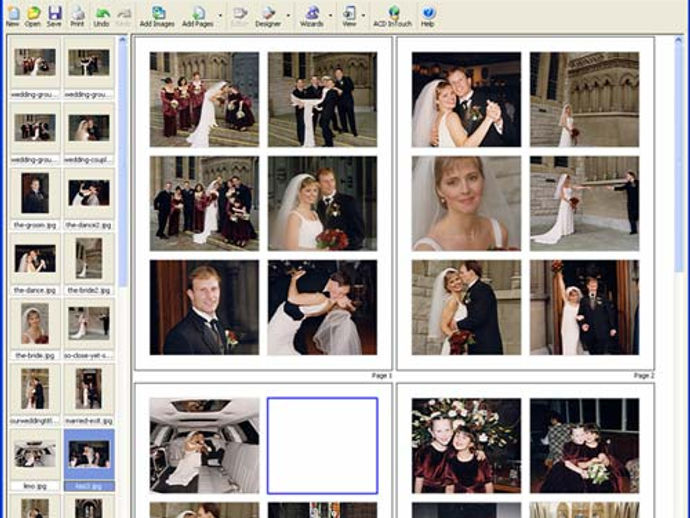Expand the Designer dropdown arrow
This screenshot has width=690, height=518.
(288, 16)
